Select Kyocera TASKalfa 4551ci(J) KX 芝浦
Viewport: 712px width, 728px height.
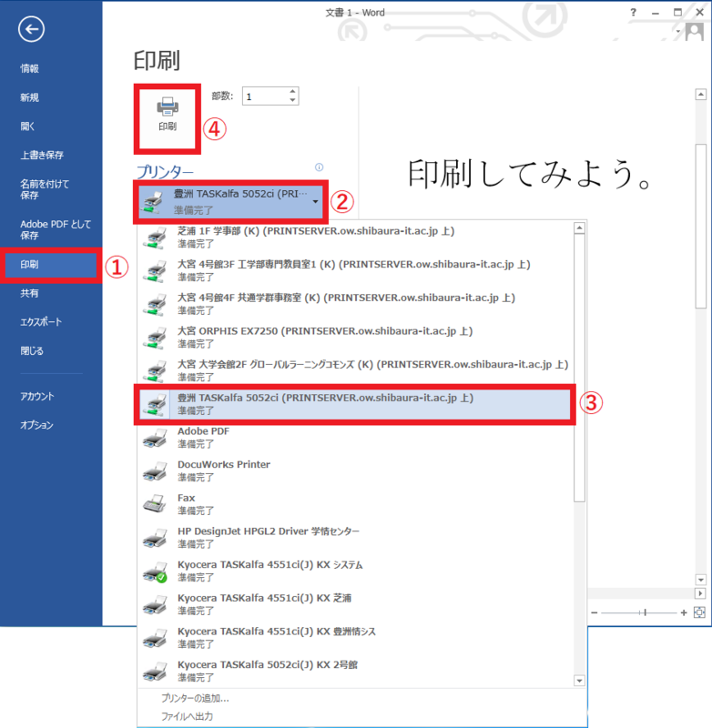point(355,604)
